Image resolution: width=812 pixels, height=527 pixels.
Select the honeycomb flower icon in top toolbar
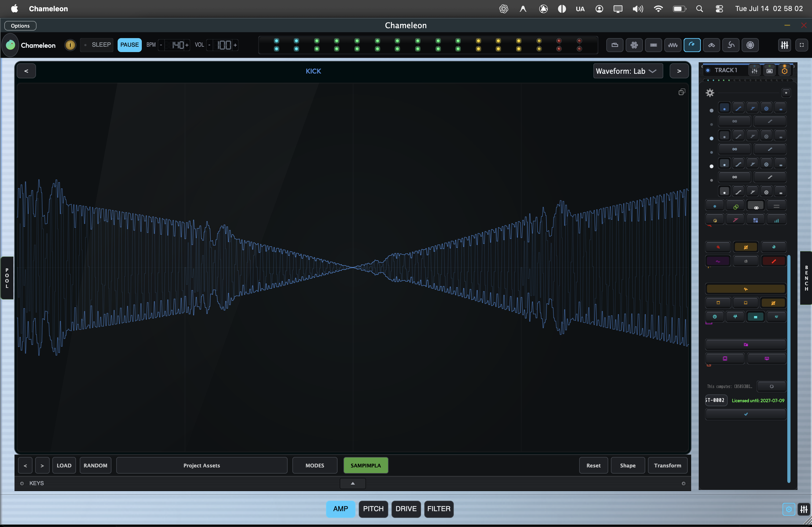(x=634, y=45)
